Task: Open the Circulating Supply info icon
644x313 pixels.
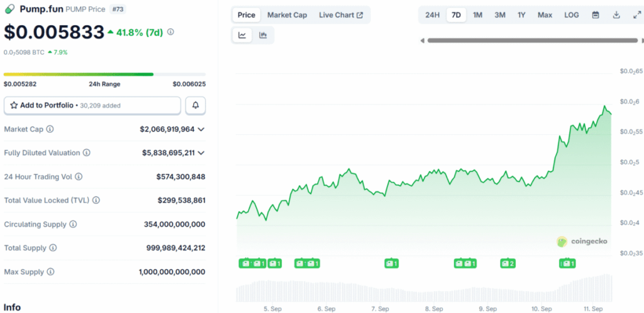Action: (73, 224)
